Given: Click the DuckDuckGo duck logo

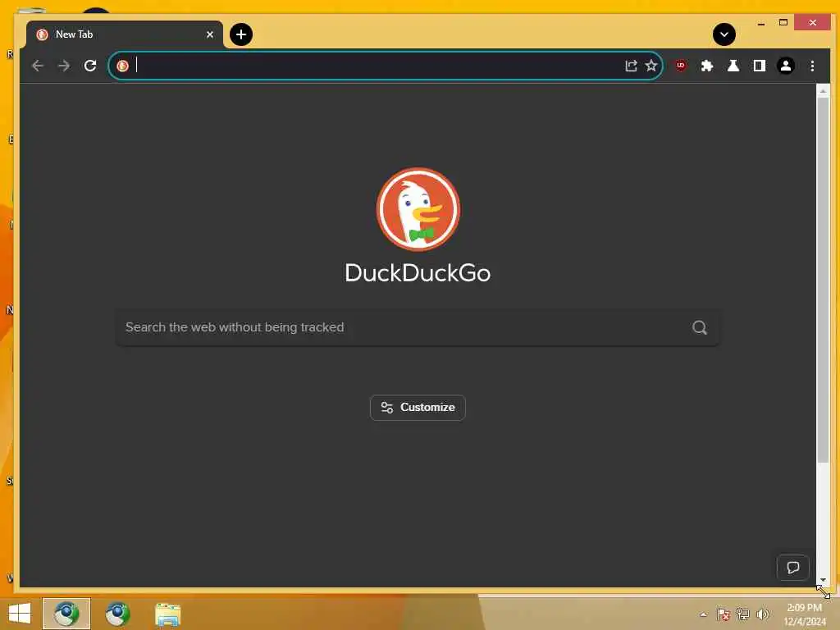Looking at the screenshot, I should [418, 209].
